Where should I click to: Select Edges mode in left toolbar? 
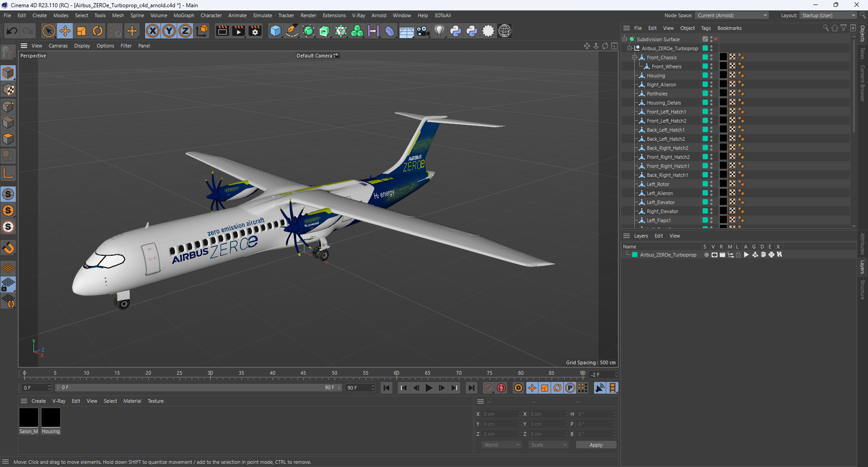click(8, 123)
